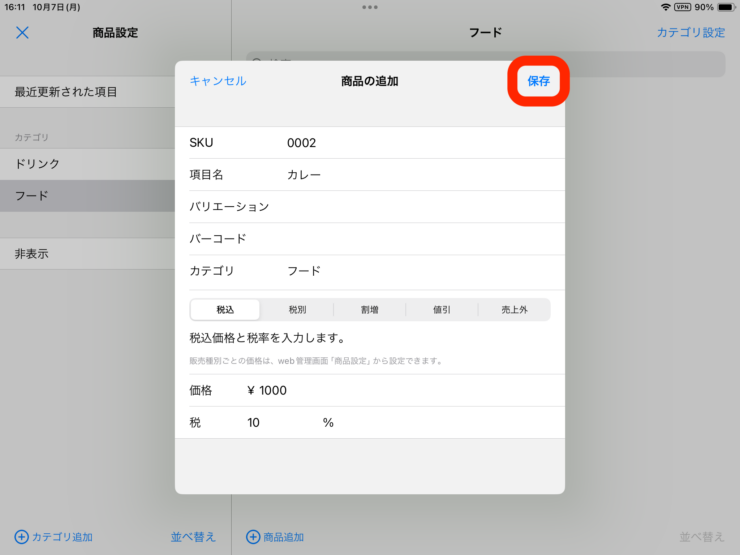Tap the 16:11 clock in status bar
The height and width of the screenshot is (555, 740).
click(15, 7)
